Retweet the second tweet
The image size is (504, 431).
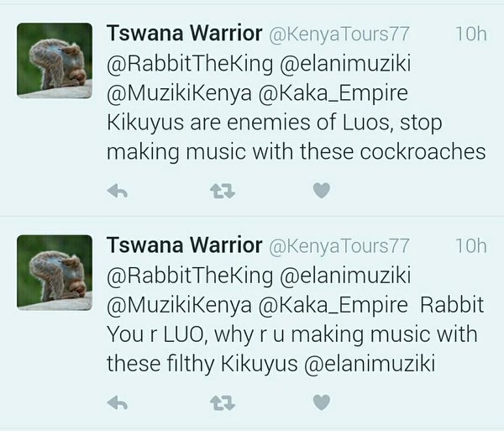(x=219, y=403)
